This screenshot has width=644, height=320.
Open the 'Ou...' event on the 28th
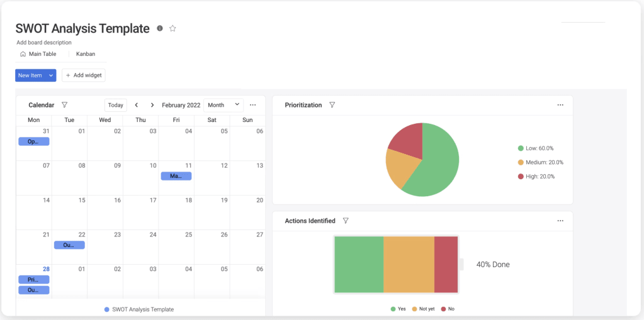pyautogui.click(x=33, y=290)
